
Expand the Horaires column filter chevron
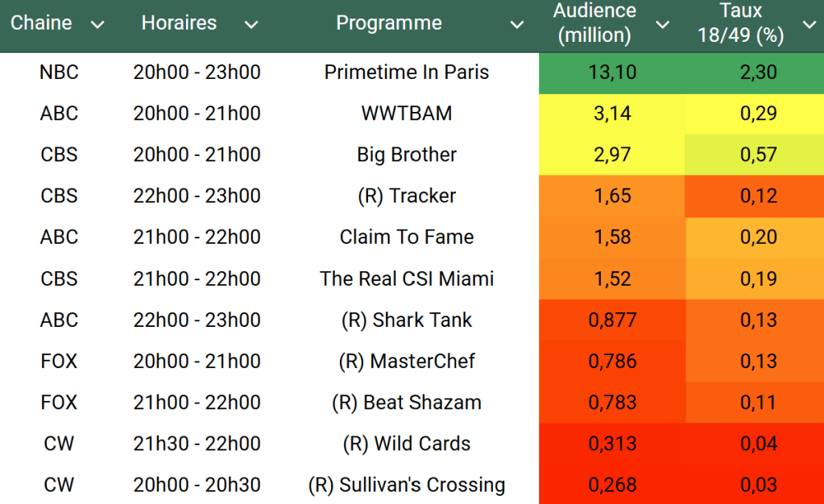point(251,25)
